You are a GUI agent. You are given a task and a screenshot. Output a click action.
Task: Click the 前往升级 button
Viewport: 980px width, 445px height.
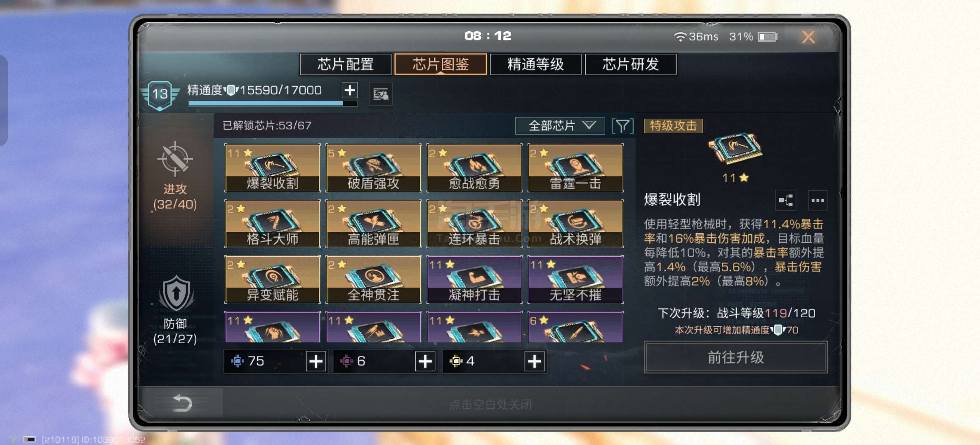coord(736,357)
